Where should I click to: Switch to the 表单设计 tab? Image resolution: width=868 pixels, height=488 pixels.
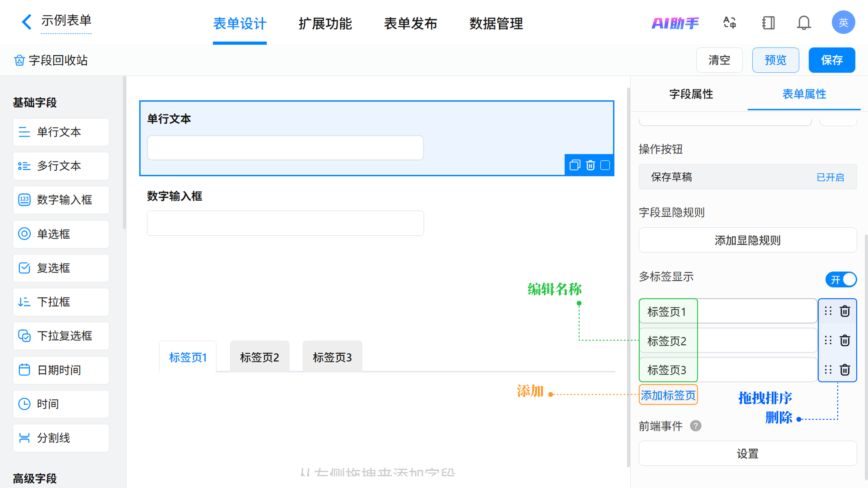[x=240, y=23]
